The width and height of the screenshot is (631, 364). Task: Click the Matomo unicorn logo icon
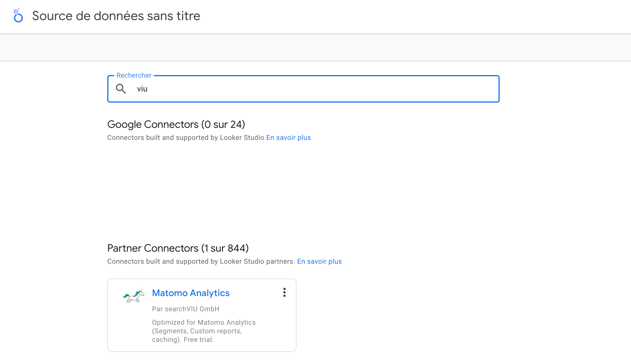[133, 295]
